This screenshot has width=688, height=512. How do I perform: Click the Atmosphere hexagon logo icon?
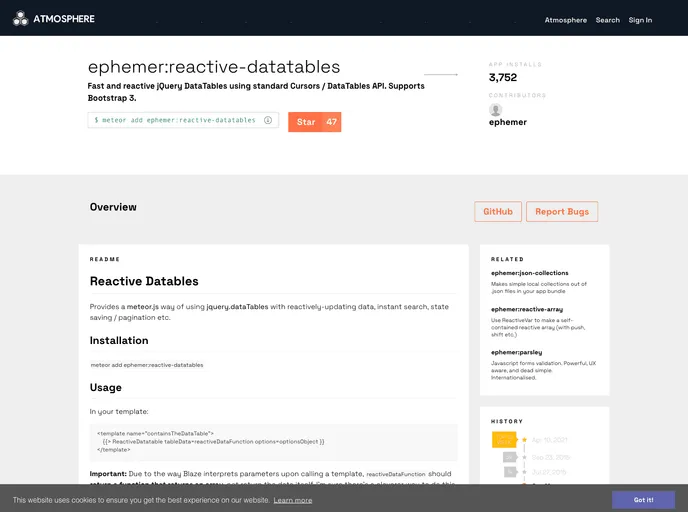(20, 18)
